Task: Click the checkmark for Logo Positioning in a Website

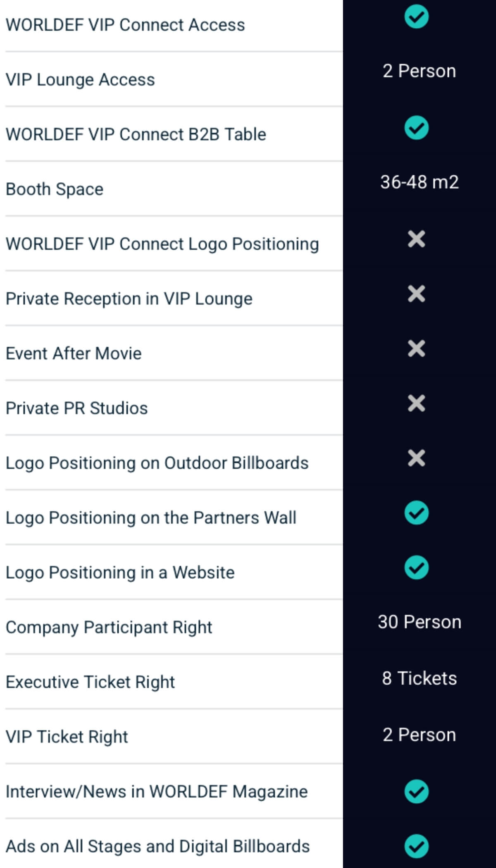Action: click(416, 568)
